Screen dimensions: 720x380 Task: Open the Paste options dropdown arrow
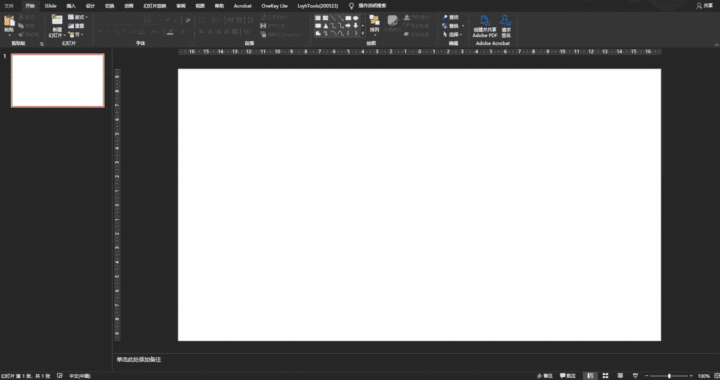(x=9, y=34)
